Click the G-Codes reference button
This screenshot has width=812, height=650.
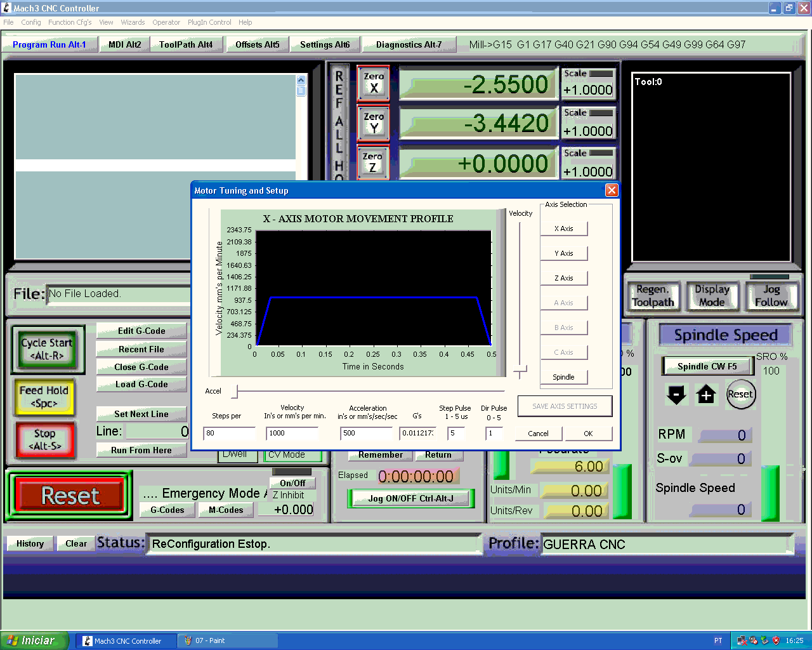(x=167, y=510)
